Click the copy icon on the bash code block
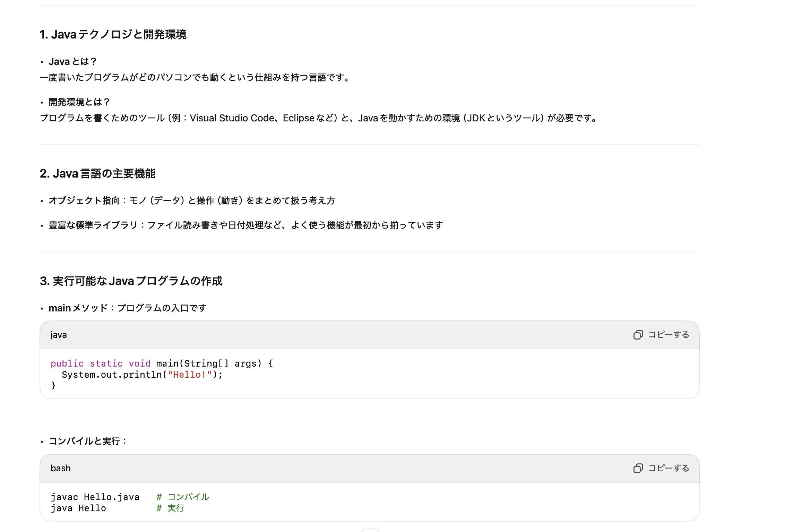 coord(638,468)
